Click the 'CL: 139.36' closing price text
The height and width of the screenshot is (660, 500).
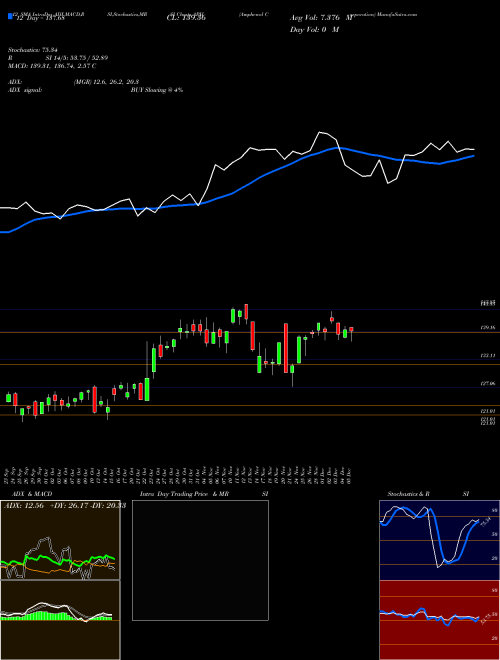186,18
